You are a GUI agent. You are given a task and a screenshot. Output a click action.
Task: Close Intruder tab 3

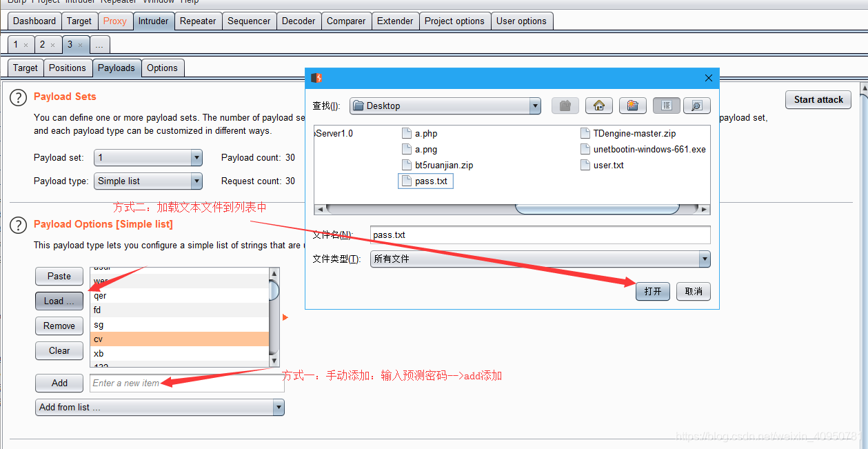coord(80,45)
